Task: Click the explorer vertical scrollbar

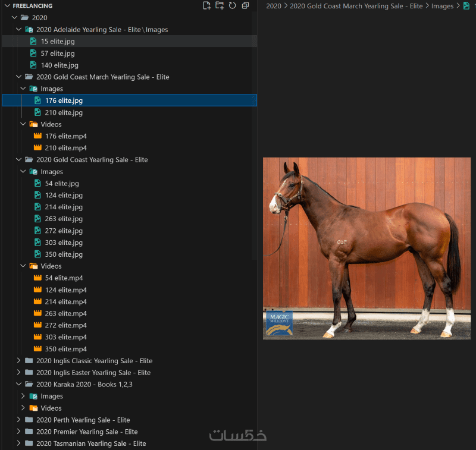Action: pos(255,137)
